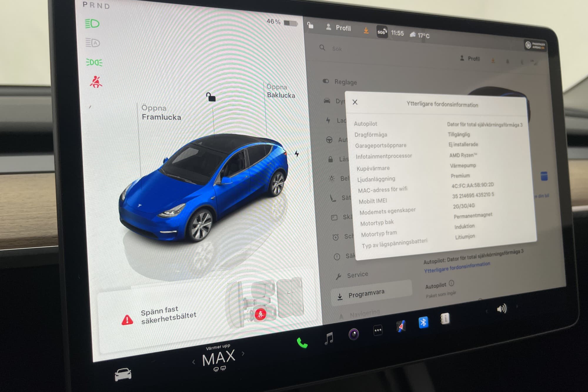Open the Ytterligare fordonsinformation link

click(x=457, y=267)
